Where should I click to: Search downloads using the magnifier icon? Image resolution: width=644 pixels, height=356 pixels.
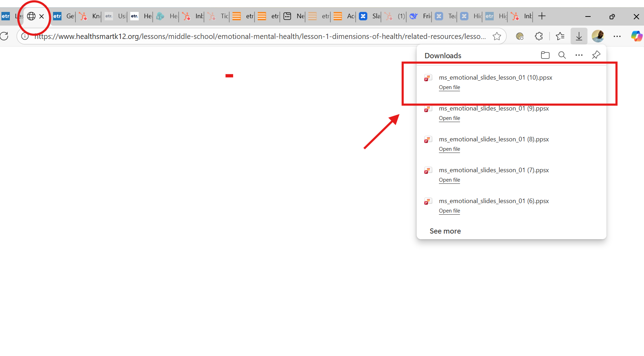(562, 55)
